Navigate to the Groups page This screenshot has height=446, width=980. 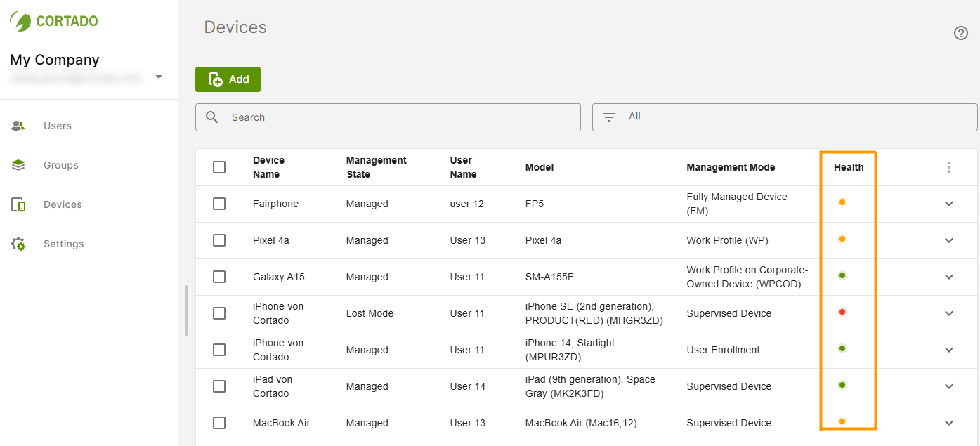[x=60, y=164]
